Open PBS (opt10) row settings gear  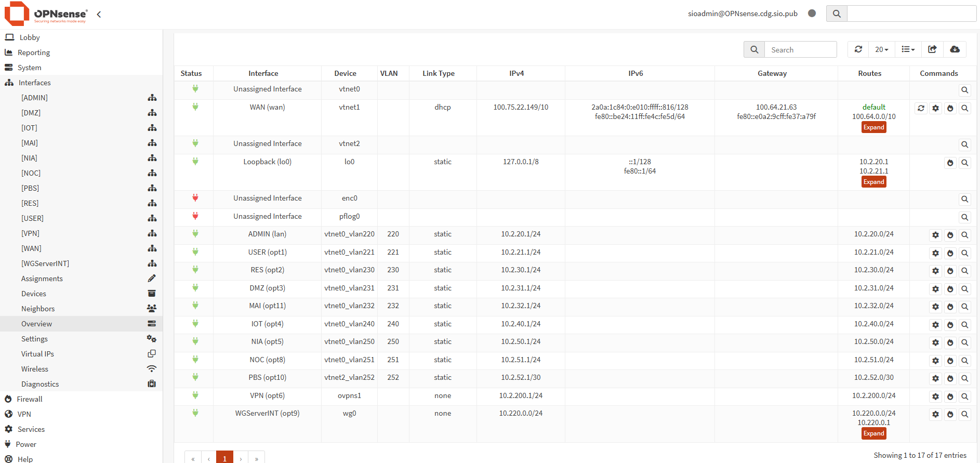pyautogui.click(x=935, y=378)
